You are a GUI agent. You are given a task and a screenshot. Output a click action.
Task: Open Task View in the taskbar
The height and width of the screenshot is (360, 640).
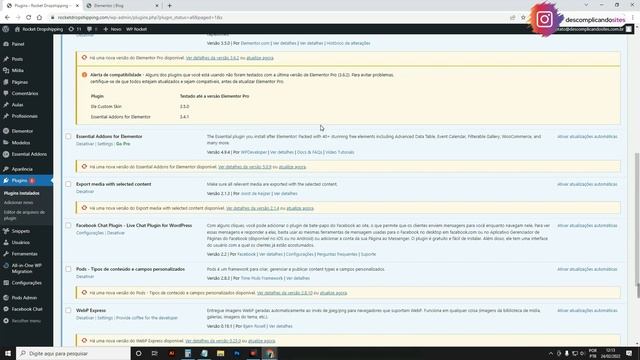(155, 353)
